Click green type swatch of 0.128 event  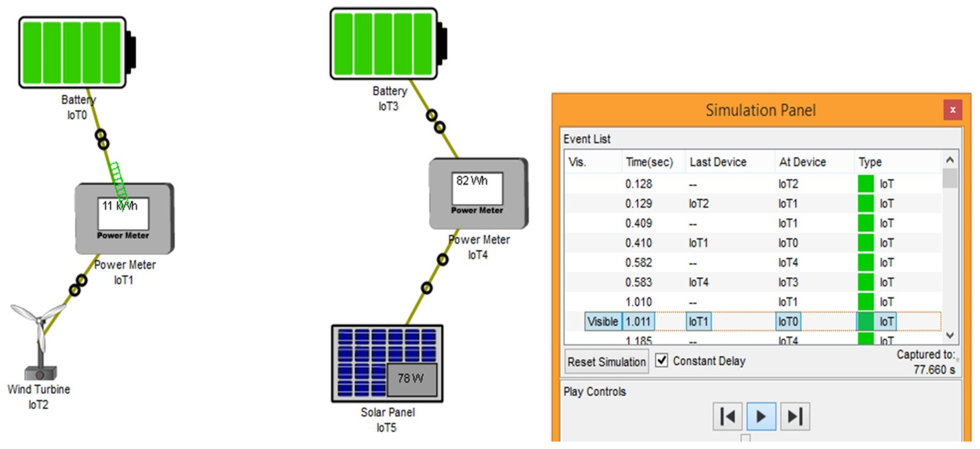[x=865, y=184]
